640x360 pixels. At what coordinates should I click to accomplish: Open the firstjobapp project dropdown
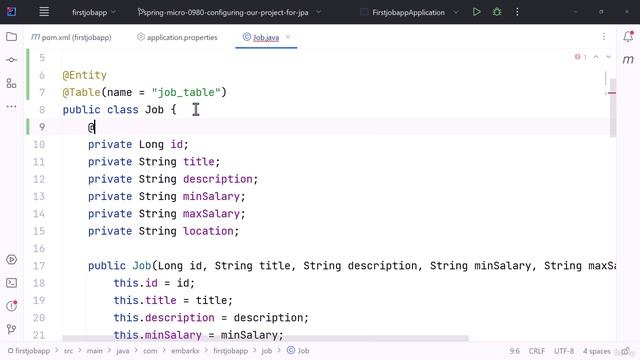pos(94,12)
